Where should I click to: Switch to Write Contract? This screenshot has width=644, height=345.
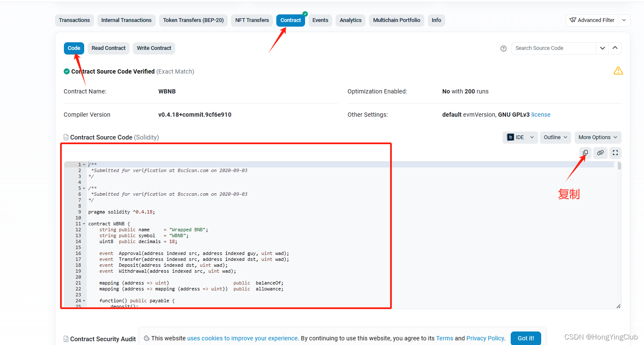[154, 48]
